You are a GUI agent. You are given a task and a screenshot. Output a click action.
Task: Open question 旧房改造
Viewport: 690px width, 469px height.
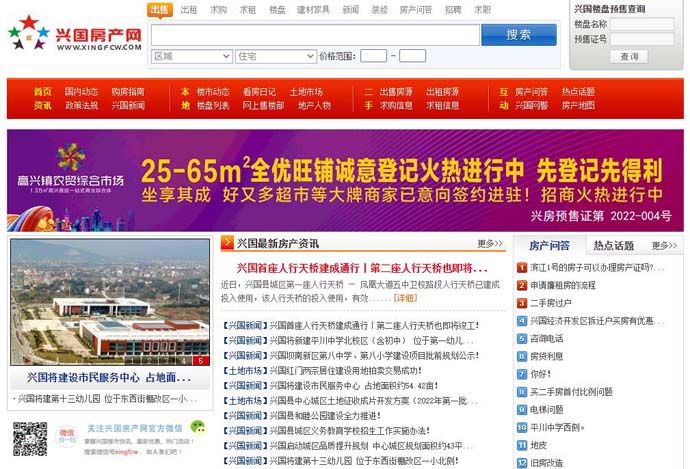point(547,463)
